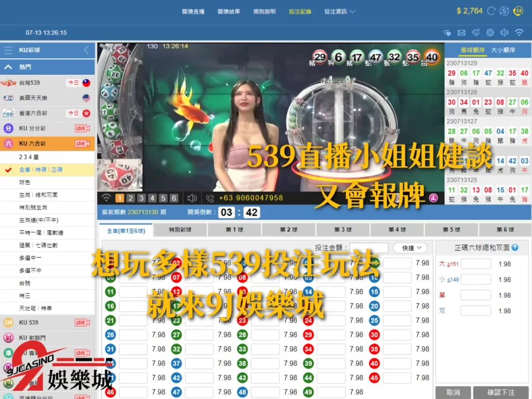Switch video to channel 6

coord(174,198)
